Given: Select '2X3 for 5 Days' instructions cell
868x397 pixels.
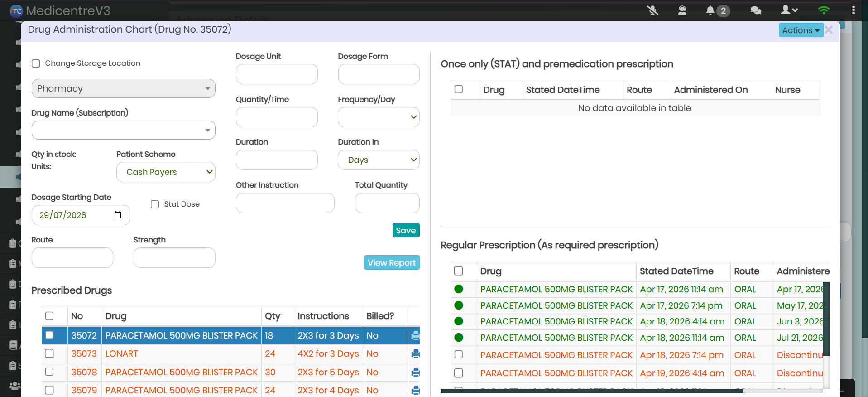Looking at the screenshot, I should click(x=328, y=372).
